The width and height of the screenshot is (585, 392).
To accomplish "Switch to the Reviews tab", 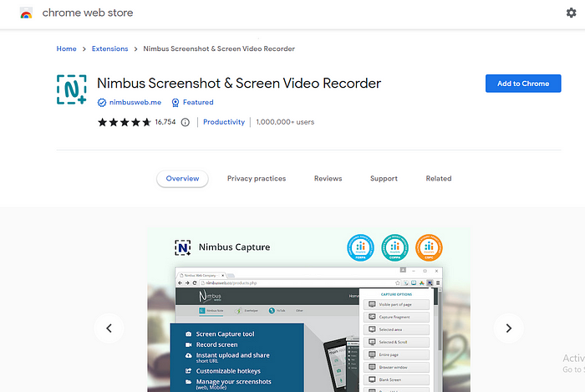I will (328, 179).
